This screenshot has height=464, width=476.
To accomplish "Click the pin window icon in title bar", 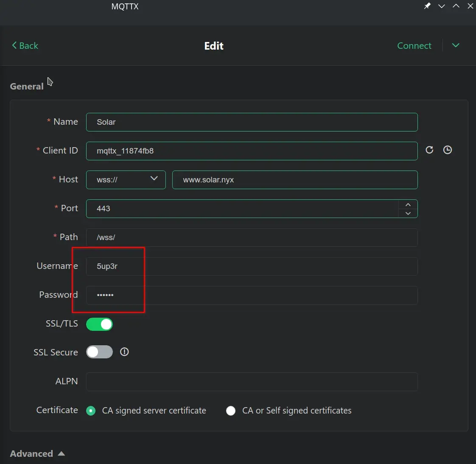I will (x=427, y=6).
